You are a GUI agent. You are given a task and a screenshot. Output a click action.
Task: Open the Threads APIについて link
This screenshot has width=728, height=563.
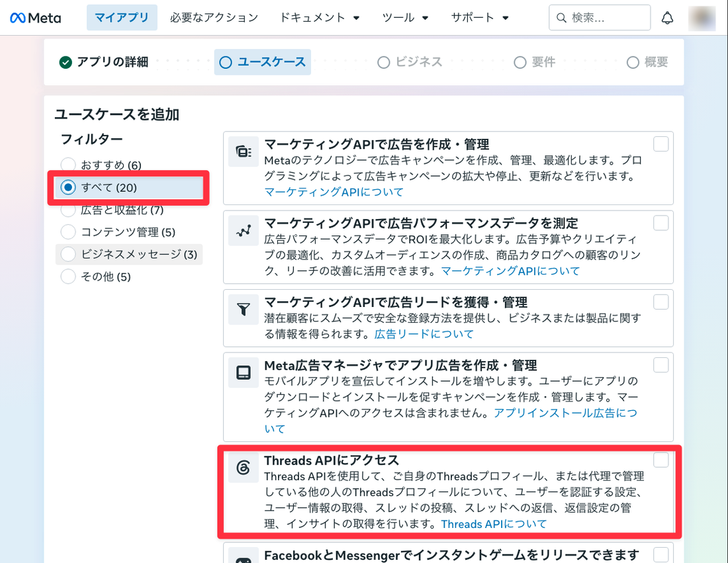coord(494,524)
